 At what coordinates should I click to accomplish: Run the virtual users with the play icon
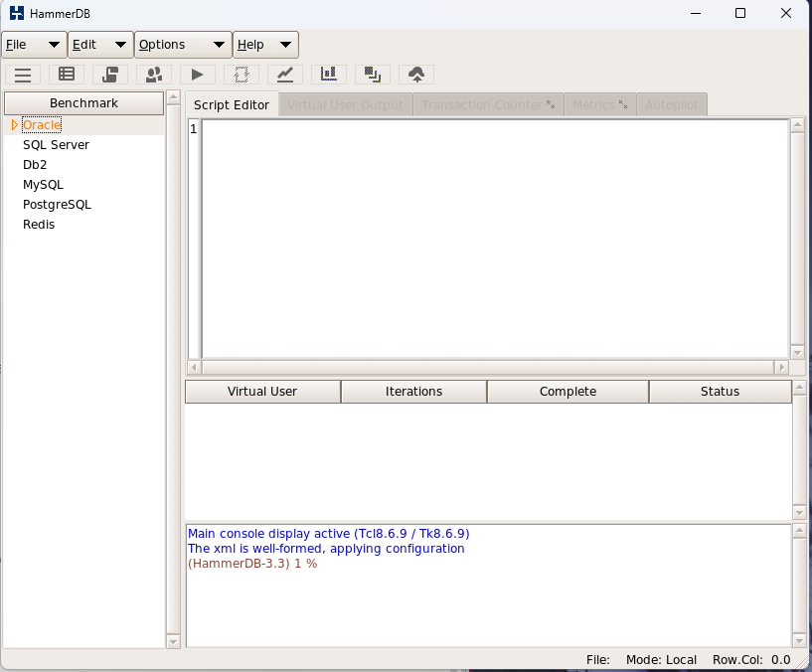pyautogui.click(x=196, y=75)
